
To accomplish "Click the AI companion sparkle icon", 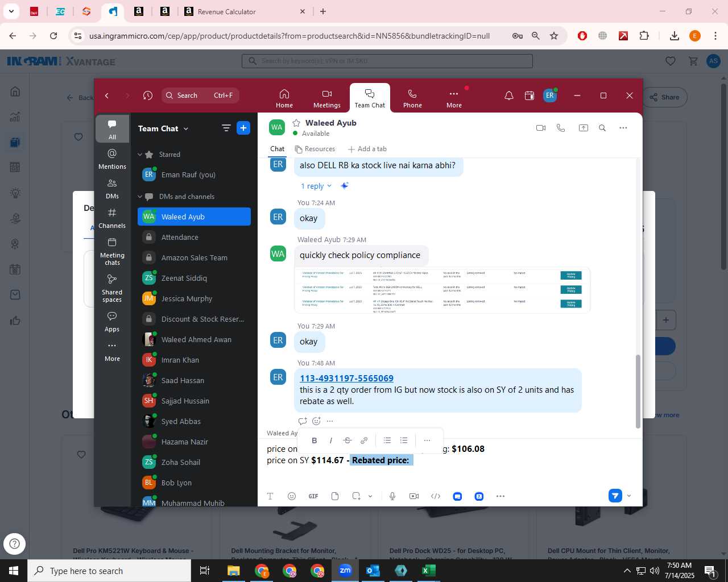I will pos(345,186).
